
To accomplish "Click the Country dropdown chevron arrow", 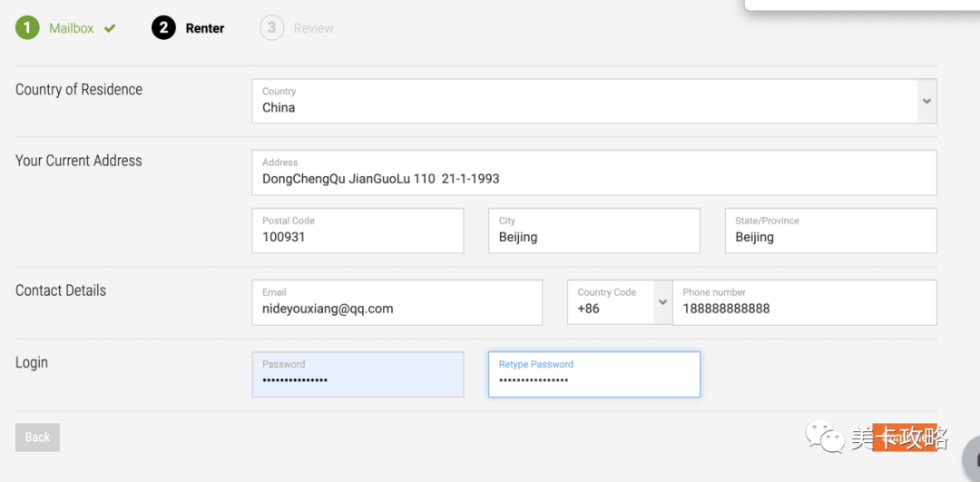I will pyautogui.click(x=926, y=101).
